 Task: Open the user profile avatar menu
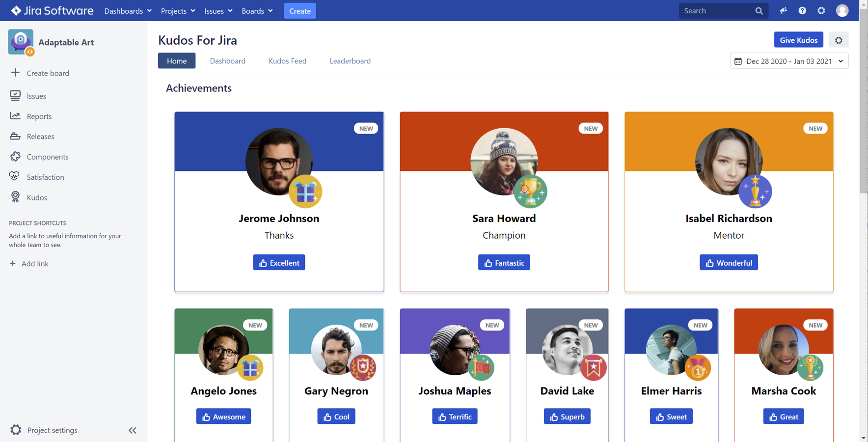tap(842, 10)
